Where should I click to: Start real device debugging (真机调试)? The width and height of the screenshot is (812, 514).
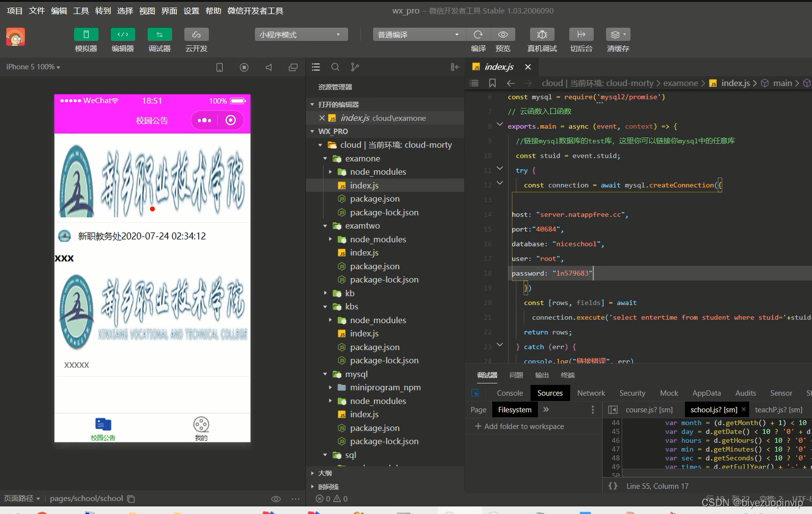click(x=542, y=34)
